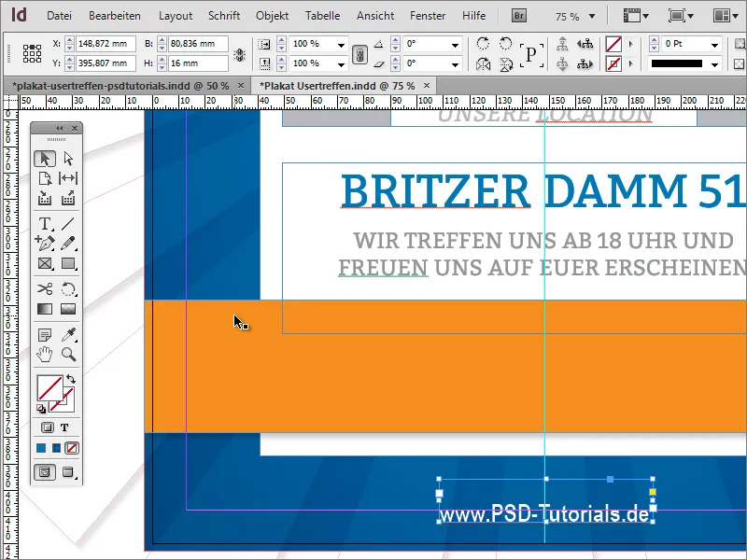Image resolution: width=747 pixels, height=560 pixels.
Task: Open Objekt menu
Action: coord(272,16)
